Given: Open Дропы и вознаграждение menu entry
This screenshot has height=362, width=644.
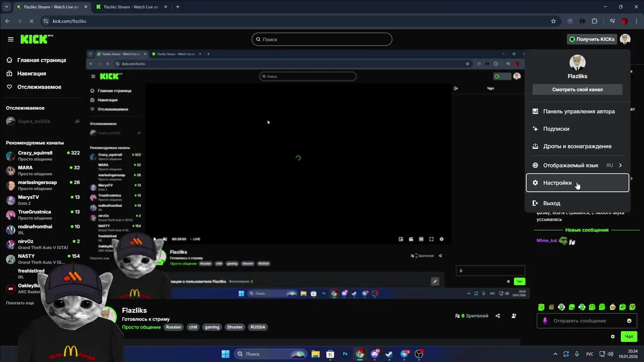Looking at the screenshot, I should 578,146.
